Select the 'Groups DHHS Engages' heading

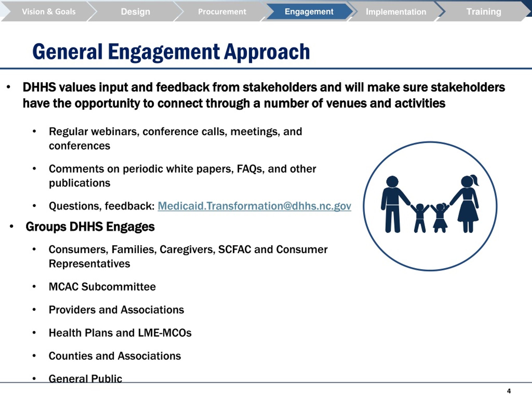90,227
